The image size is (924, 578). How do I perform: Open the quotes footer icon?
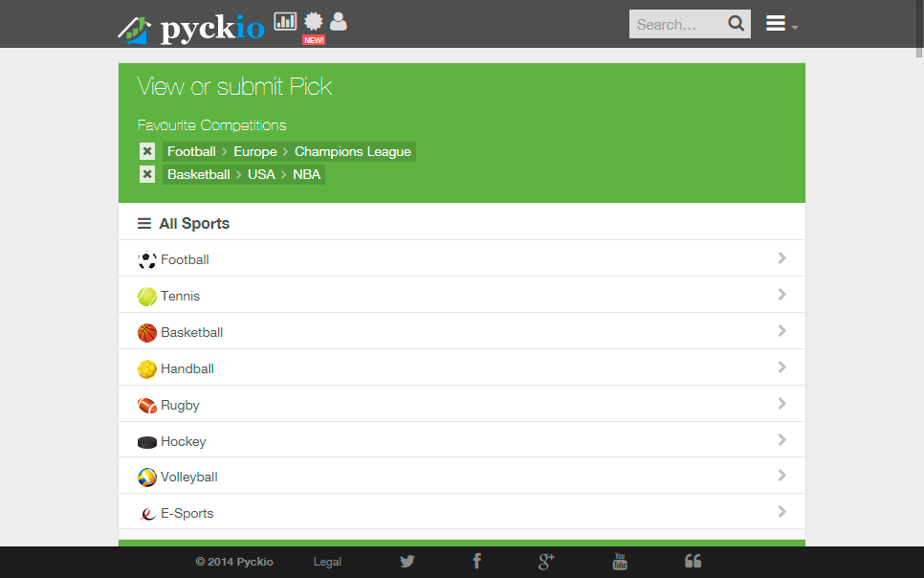tap(693, 561)
